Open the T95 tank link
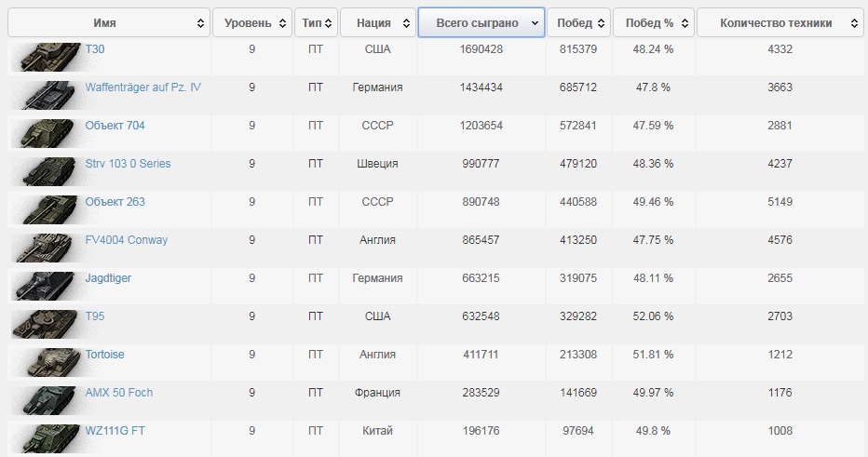 click(x=95, y=316)
